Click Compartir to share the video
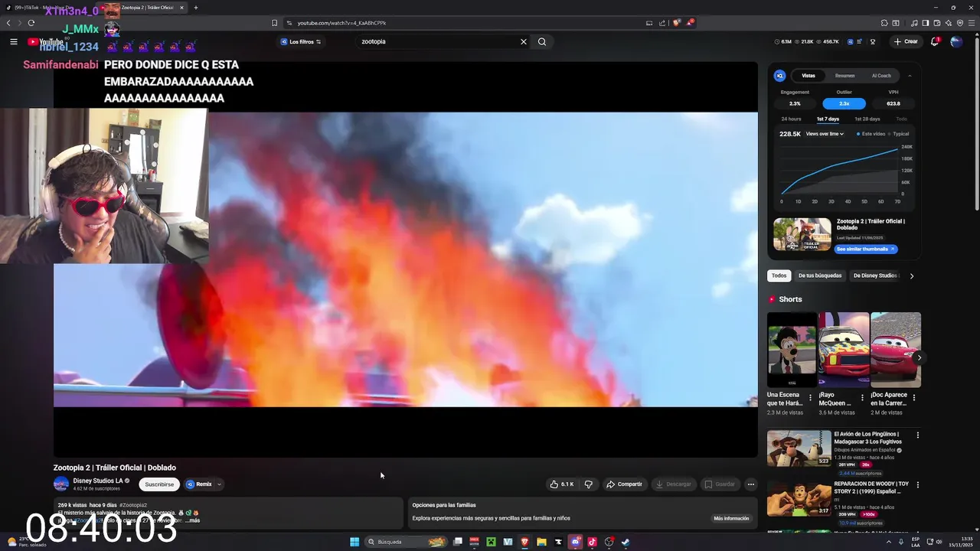The image size is (980, 551). pos(624,484)
